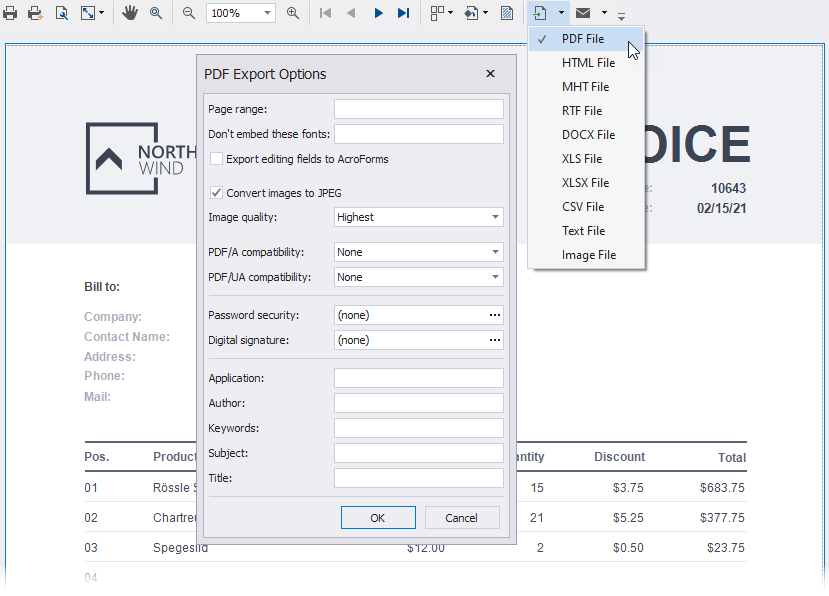Enable Export editing fields to AcroForms
Viewport: 829px width, 596px height.
(216, 159)
